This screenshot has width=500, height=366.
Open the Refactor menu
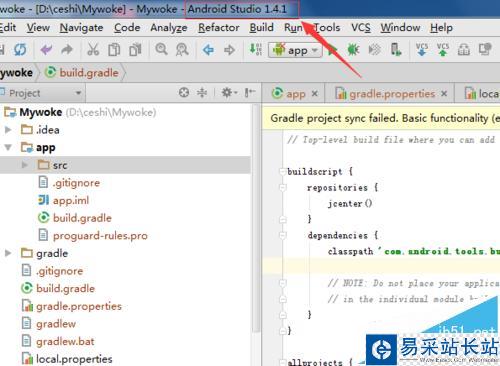(x=219, y=28)
